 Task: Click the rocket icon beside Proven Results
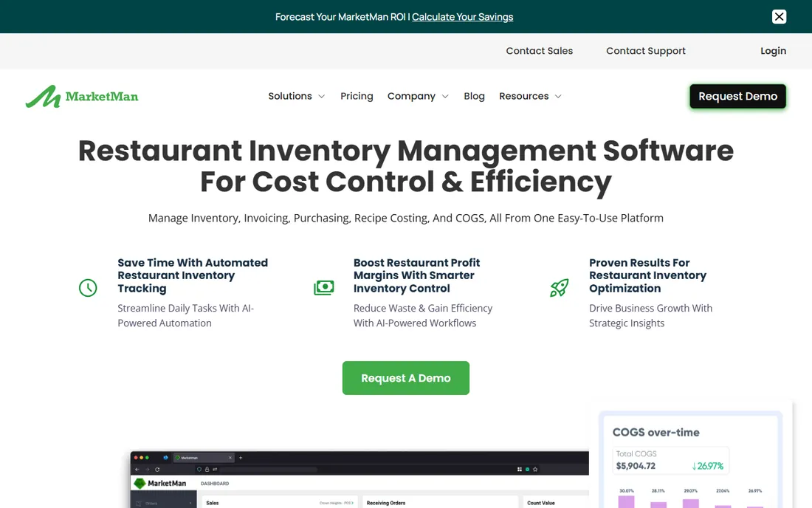click(x=560, y=288)
